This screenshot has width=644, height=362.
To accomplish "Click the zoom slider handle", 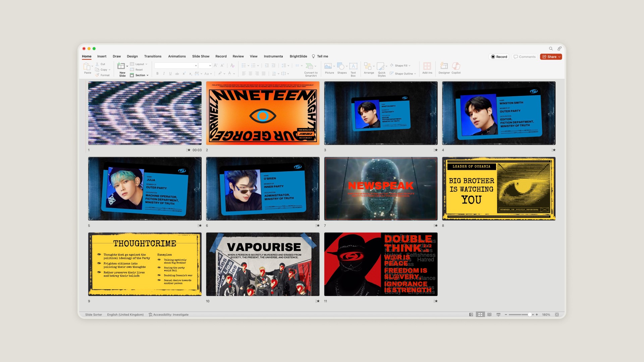I will pos(530,315).
